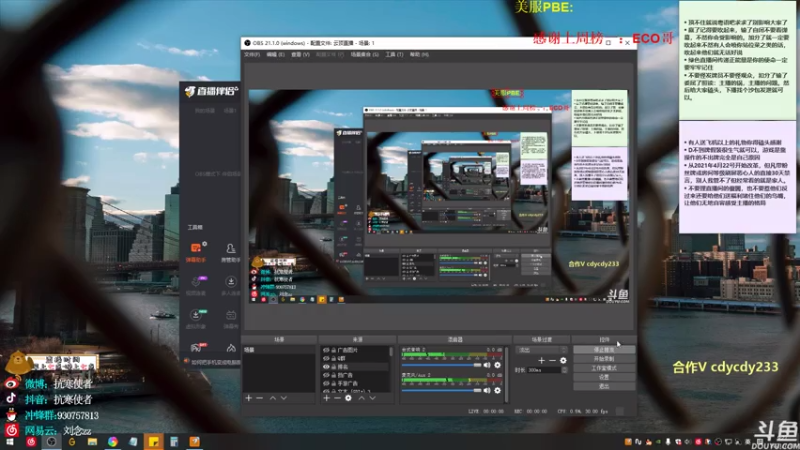Adjust the 台式音响 volume slider
This screenshot has width=800, height=450.
click(441, 365)
